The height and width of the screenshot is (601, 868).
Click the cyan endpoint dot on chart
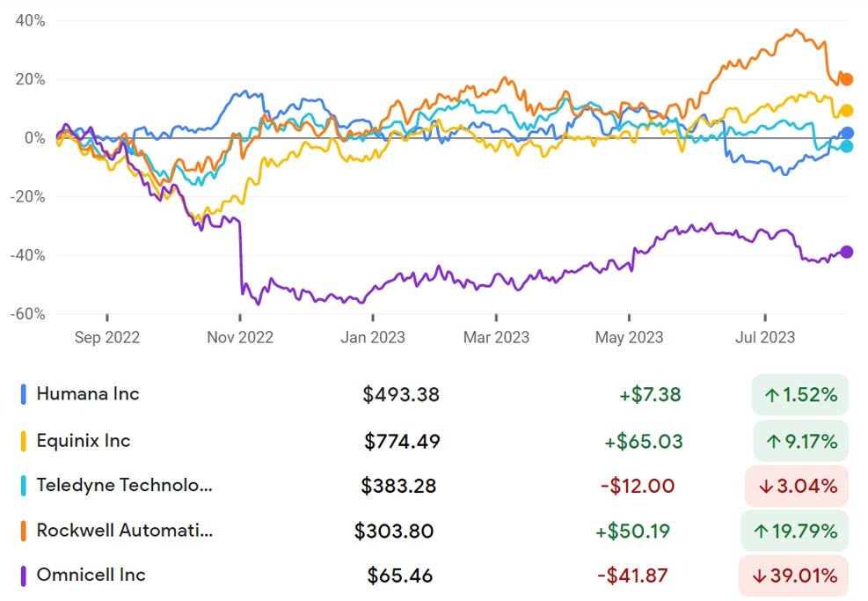[x=847, y=146]
